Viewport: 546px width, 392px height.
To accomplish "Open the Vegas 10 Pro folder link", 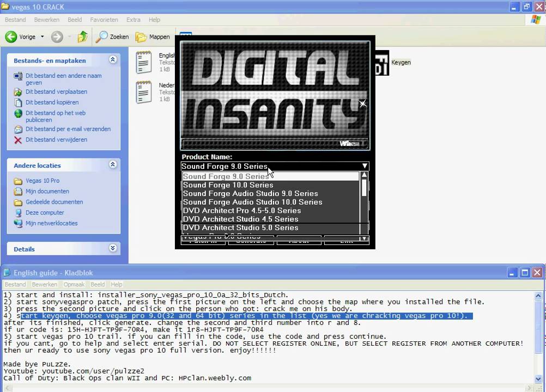I will (43, 181).
